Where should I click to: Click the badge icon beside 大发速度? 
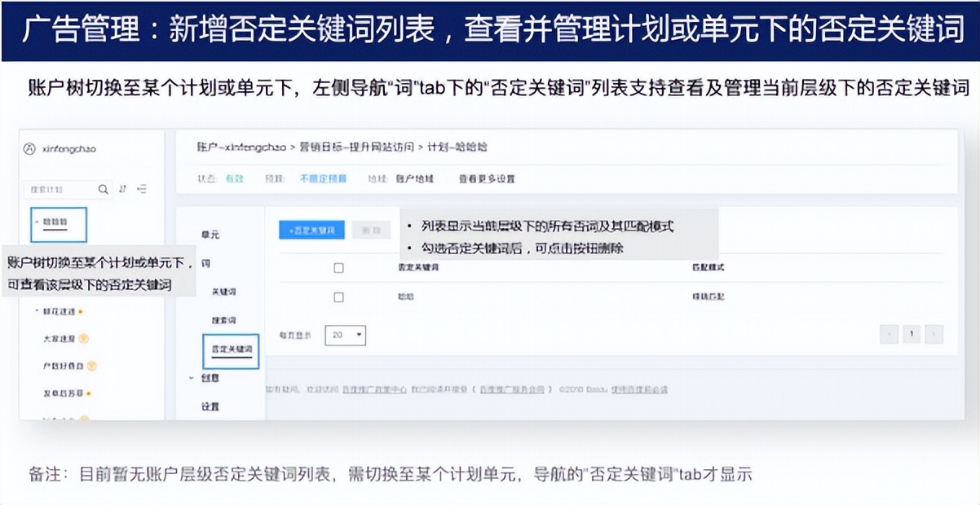[x=83, y=339]
